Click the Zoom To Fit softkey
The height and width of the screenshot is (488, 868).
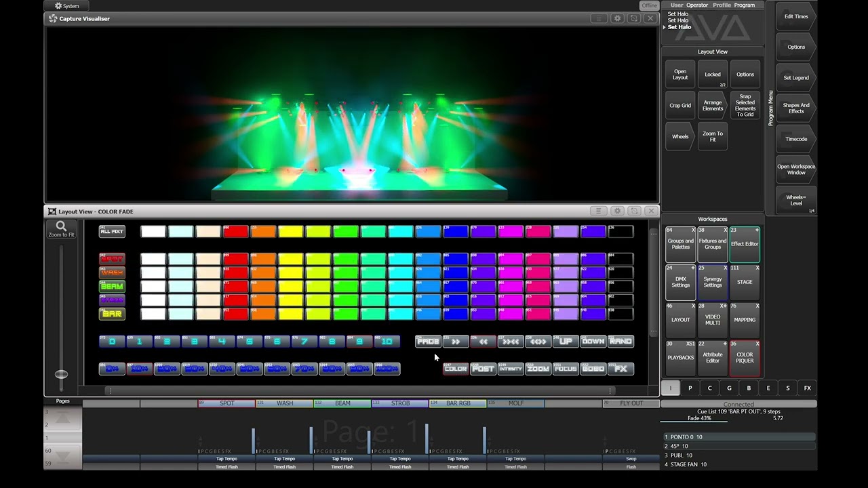point(712,136)
